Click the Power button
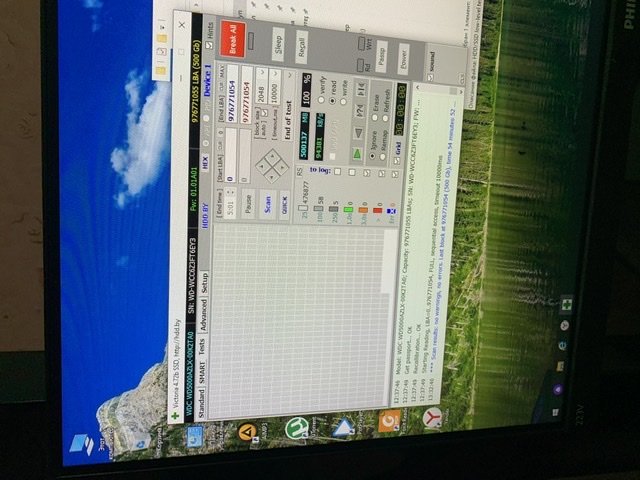Viewport: 640px width, 480px height. 403,58
